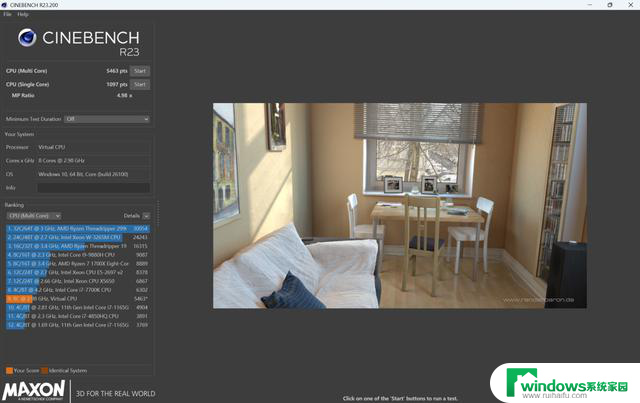Click the 5463 pts multi core score
Viewport: 640px width, 403px height.
coord(117,71)
